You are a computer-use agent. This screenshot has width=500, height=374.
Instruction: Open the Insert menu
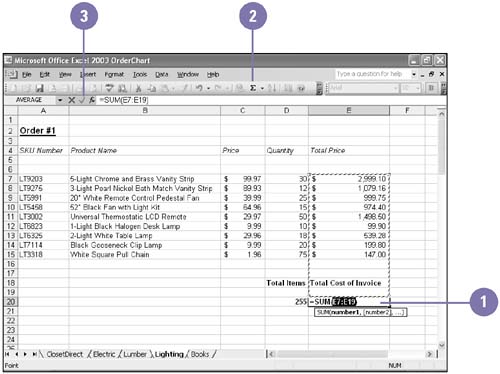88,74
